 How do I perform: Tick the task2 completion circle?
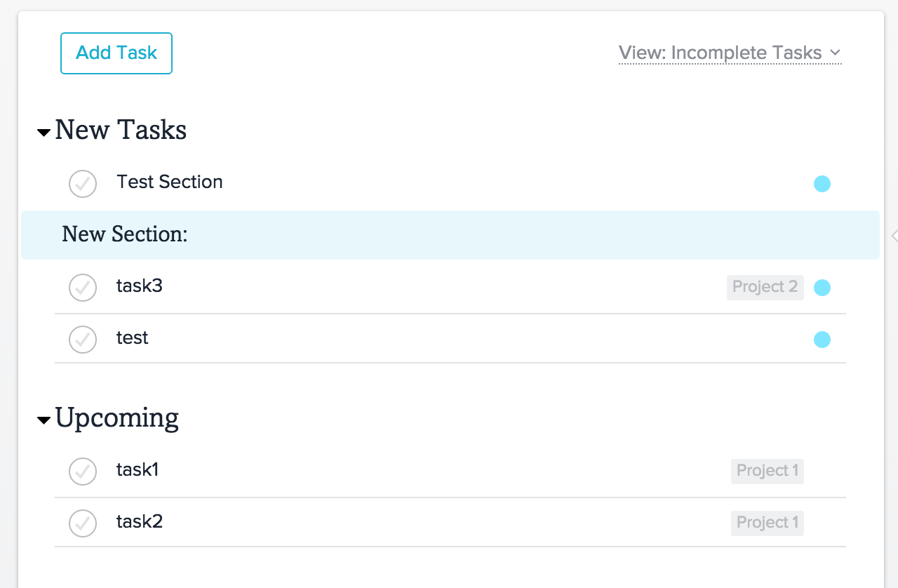83,523
